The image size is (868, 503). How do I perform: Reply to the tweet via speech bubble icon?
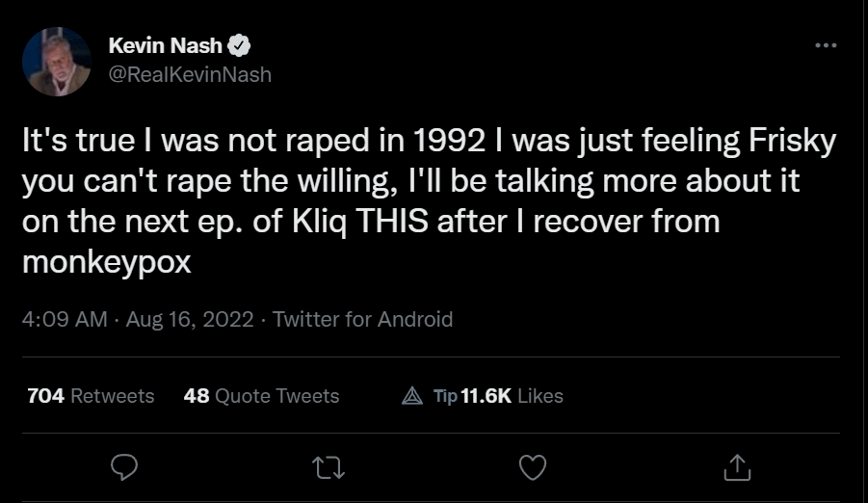point(126,467)
